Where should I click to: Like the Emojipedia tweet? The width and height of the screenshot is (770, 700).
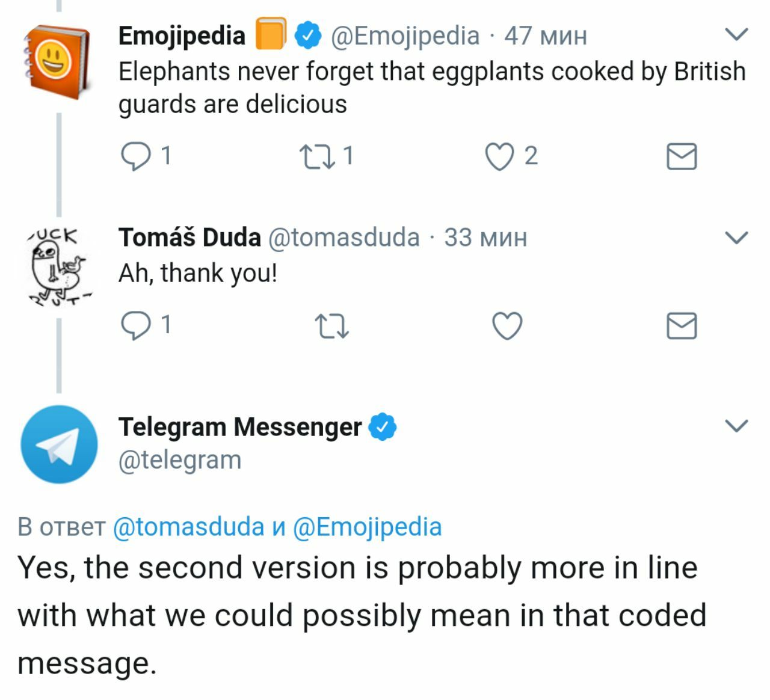coord(499,156)
